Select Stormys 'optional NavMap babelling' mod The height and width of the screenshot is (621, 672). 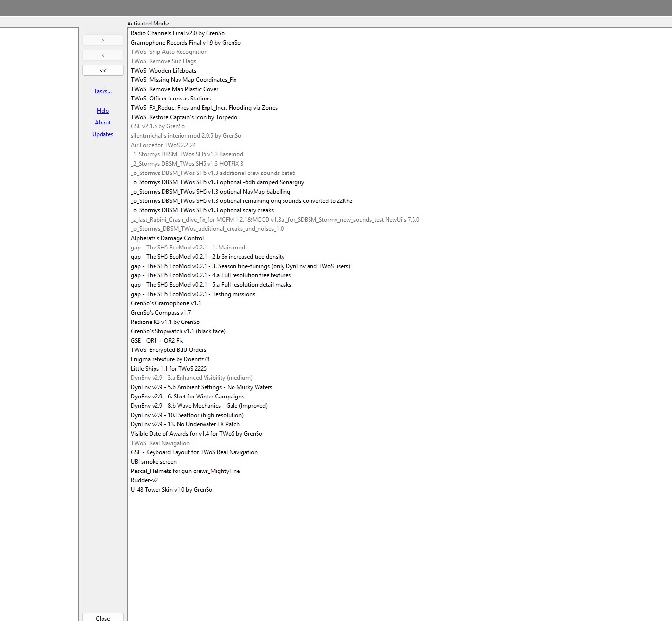(x=210, y=192)
